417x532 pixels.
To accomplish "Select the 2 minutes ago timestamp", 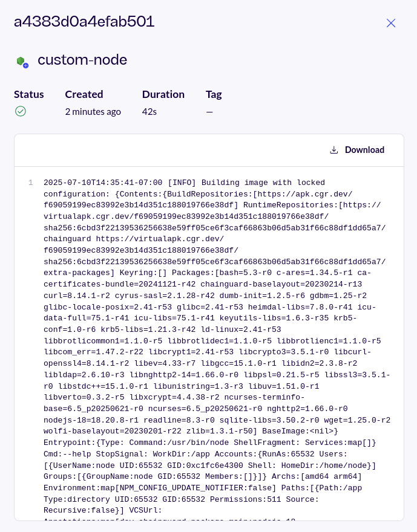I will pyautogui.click(x=93, y=111).
